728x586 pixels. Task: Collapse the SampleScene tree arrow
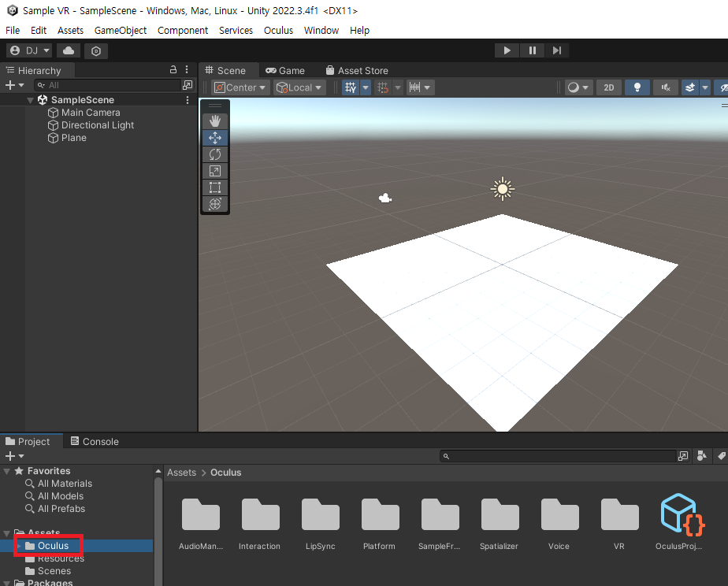(30, 100)
